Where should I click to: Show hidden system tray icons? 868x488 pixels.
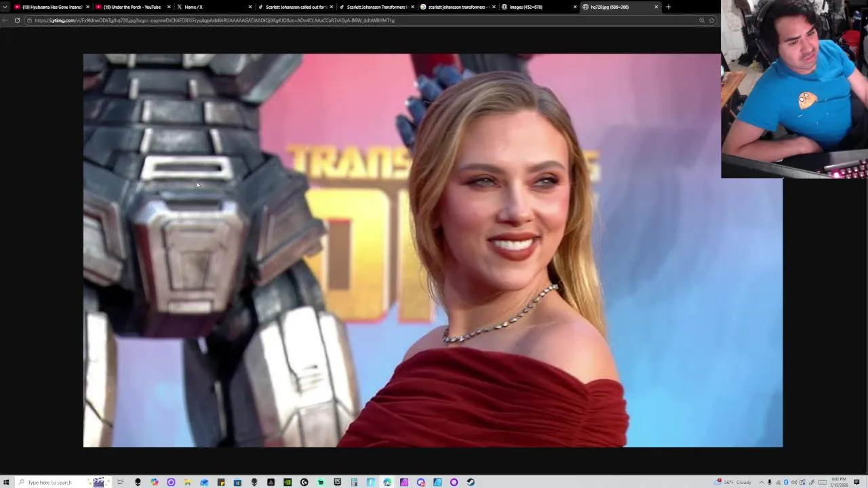[x=761, y=482]
